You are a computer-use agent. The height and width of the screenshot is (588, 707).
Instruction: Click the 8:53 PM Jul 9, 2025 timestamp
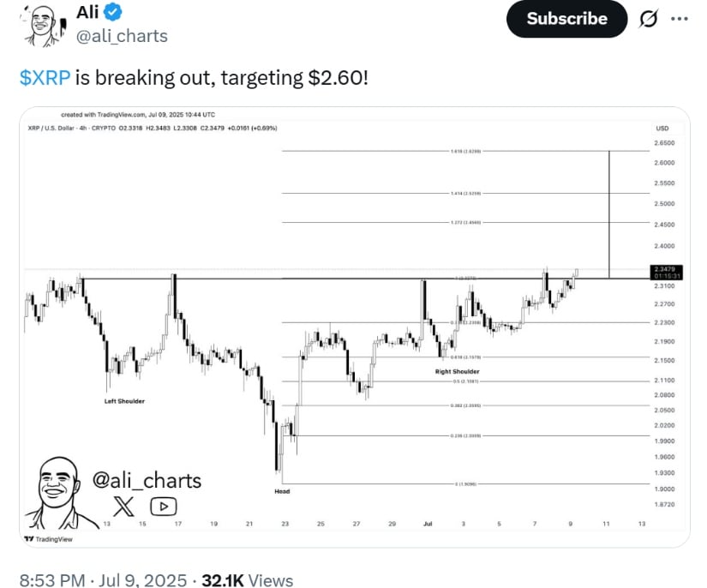(103, 580)
